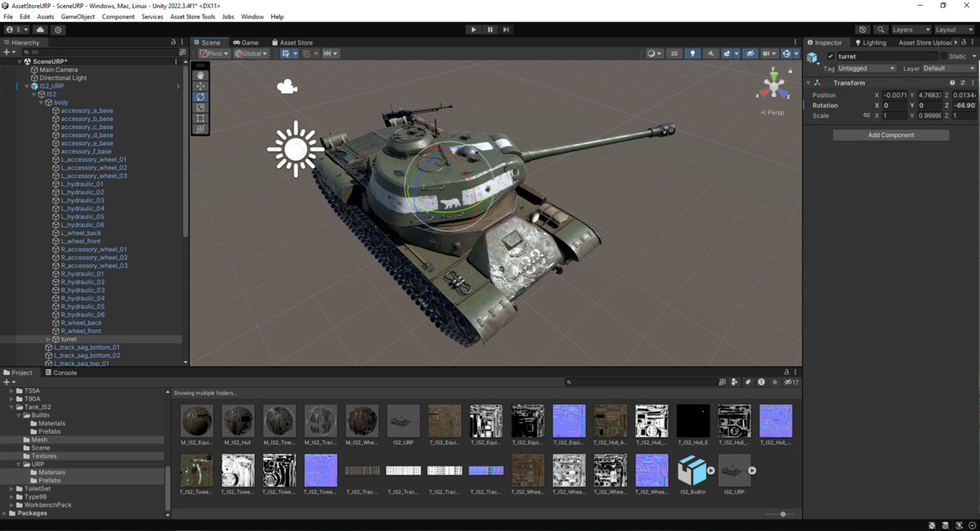Select the Rotate tool
The width and height of the screenshot is (980, 531).
click(200, 96)
